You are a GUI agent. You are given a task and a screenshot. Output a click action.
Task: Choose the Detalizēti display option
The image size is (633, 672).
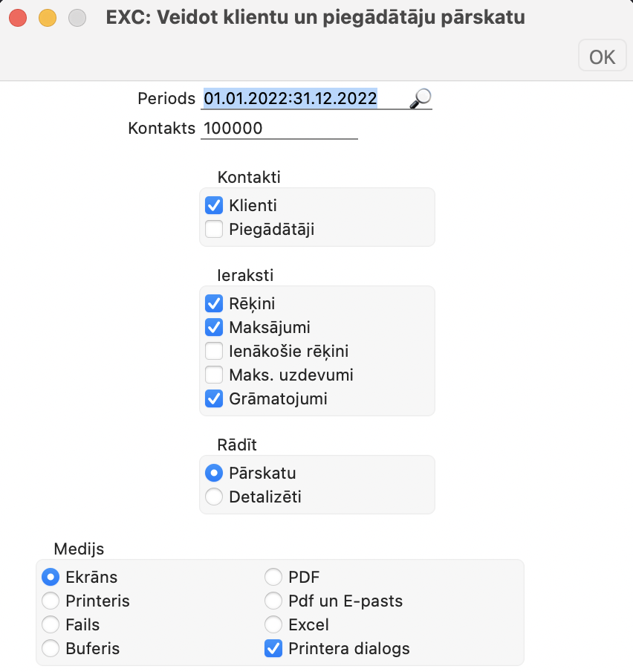click(x=214, y=497)
